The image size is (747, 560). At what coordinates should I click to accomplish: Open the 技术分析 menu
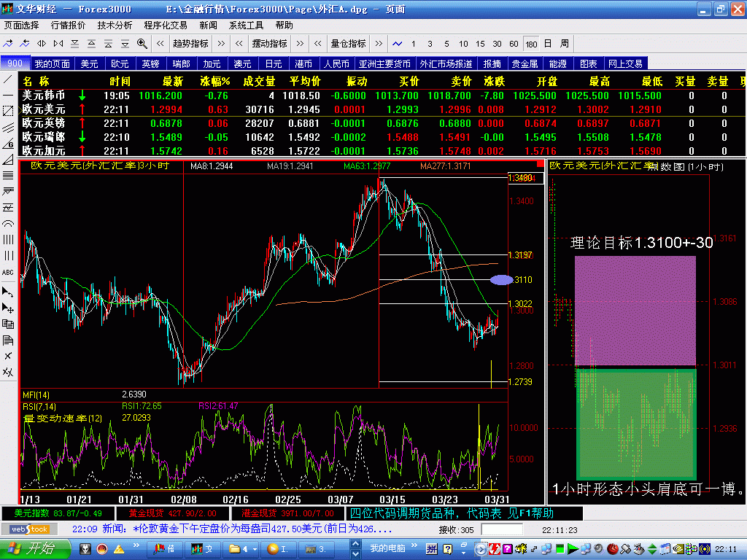tap(115, 25)
